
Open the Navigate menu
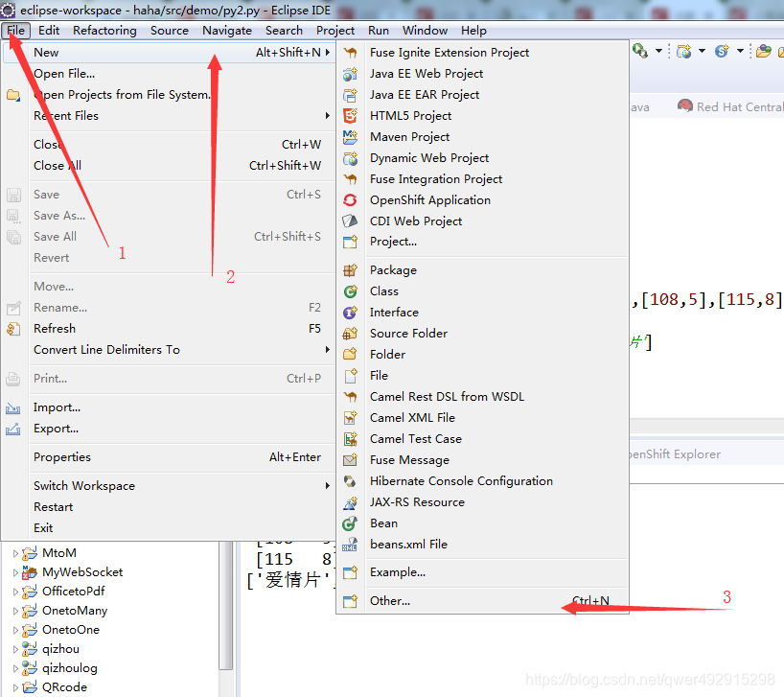click(227, 31)
